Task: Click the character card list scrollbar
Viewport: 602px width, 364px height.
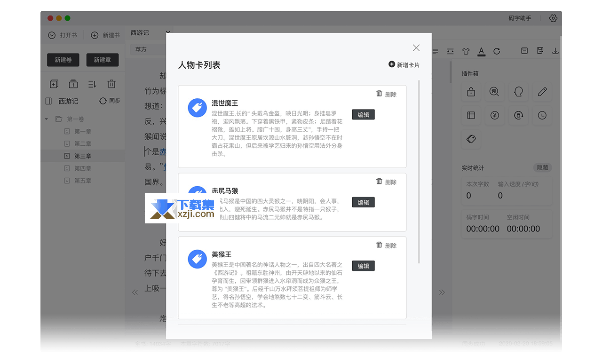Action: 419,172
